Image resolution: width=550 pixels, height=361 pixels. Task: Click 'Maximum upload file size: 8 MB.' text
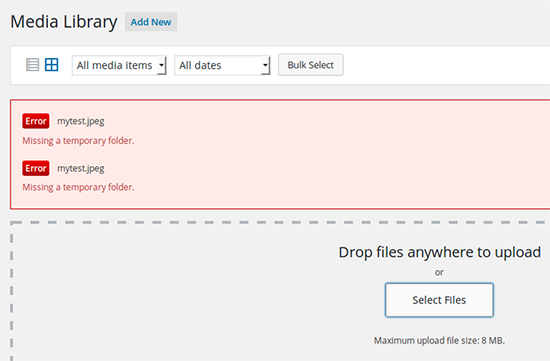pos(439,340)
